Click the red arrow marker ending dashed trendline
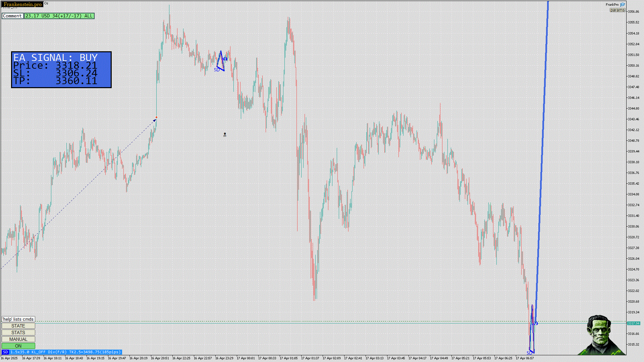644x362 pixels. click(156, 117)
